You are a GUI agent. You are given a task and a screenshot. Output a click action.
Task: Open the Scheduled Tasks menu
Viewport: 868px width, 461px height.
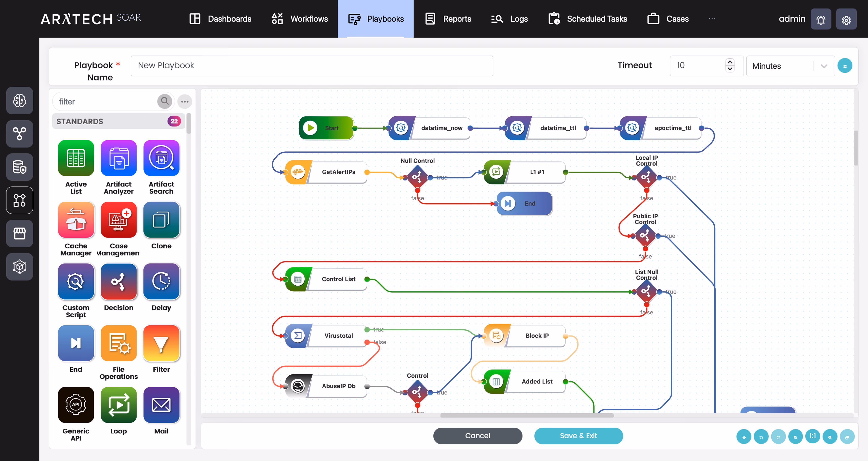588,19
